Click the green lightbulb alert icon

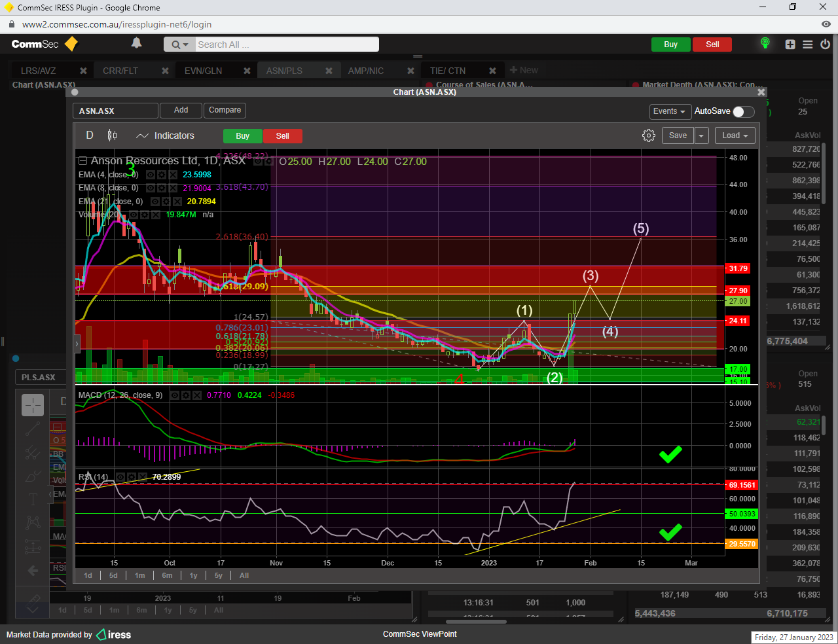(765, 44)
